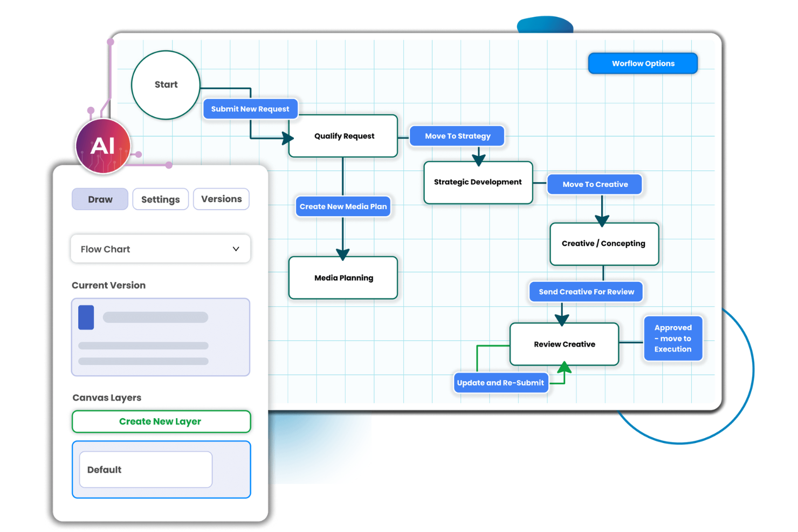
Task: Select the Media Planning node
Action: tap(343, 278)
